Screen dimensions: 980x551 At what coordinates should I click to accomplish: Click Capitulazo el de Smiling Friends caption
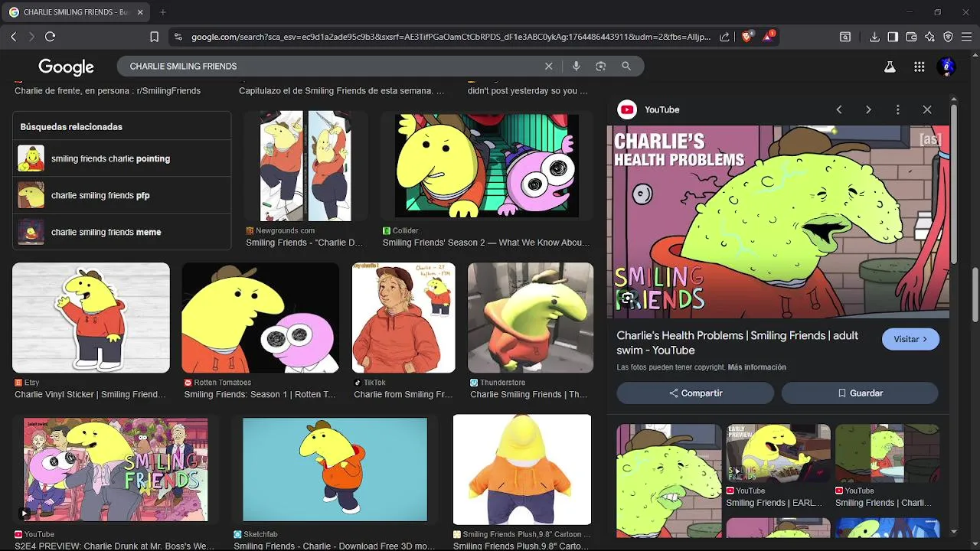[x=341, y=91]
